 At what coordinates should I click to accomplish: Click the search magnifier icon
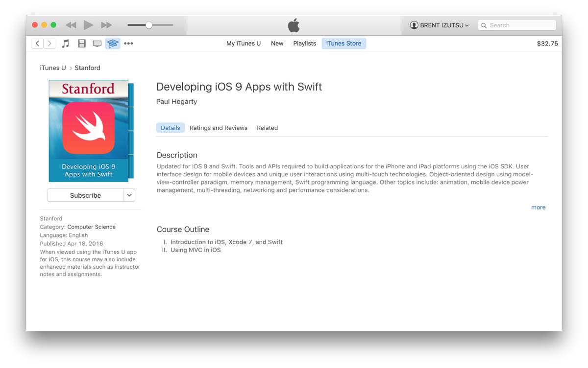pyautogui.click(x=484, y=25)
